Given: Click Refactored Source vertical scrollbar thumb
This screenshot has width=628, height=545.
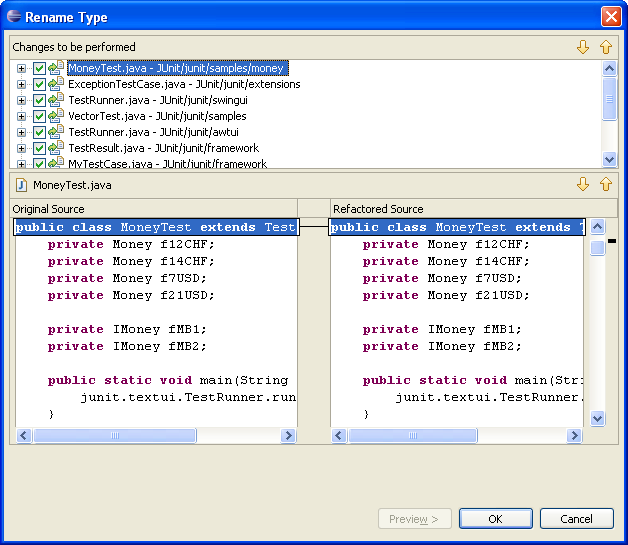Looking at the screenshot, I should click(x=597, y=247).
